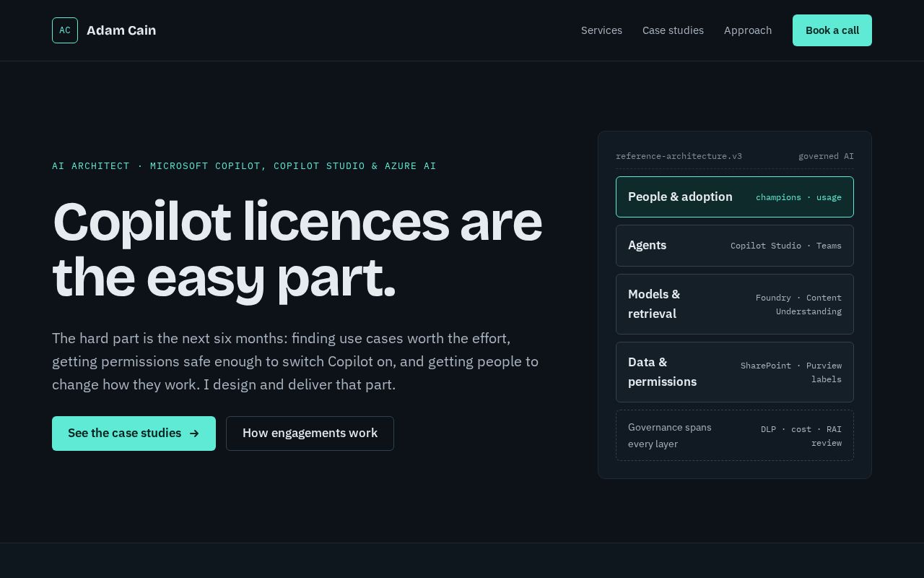Click the reference-architecture.v3 label

pos(679,156)
